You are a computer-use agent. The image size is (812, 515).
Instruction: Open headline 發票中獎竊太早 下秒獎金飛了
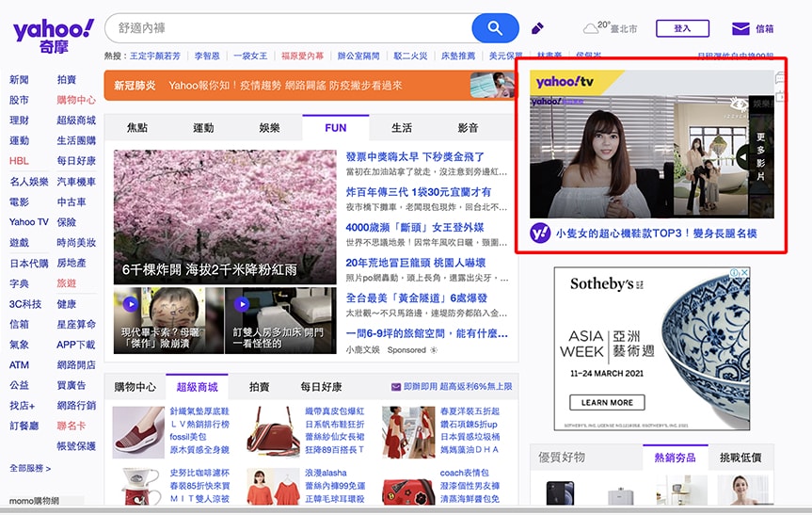click(415, 156)
